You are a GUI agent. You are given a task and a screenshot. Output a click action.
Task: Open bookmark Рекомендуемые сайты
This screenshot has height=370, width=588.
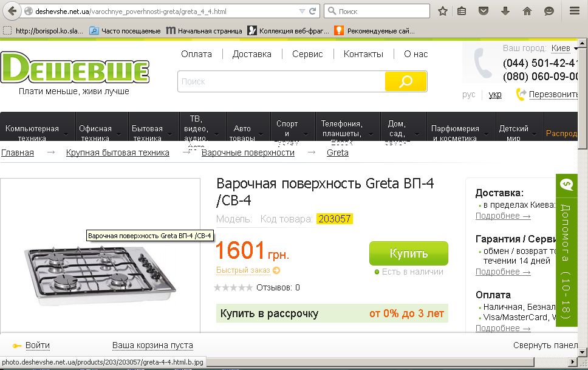(x=375, y=31)
